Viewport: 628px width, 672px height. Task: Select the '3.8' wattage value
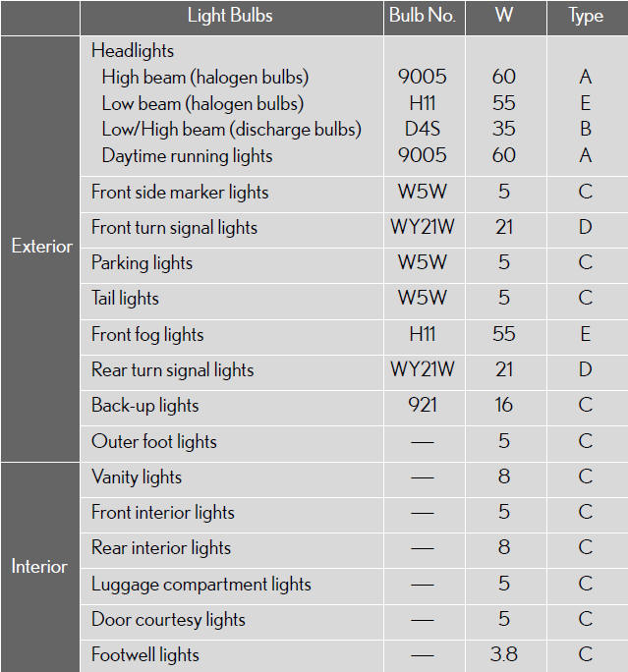coord(503,655)
